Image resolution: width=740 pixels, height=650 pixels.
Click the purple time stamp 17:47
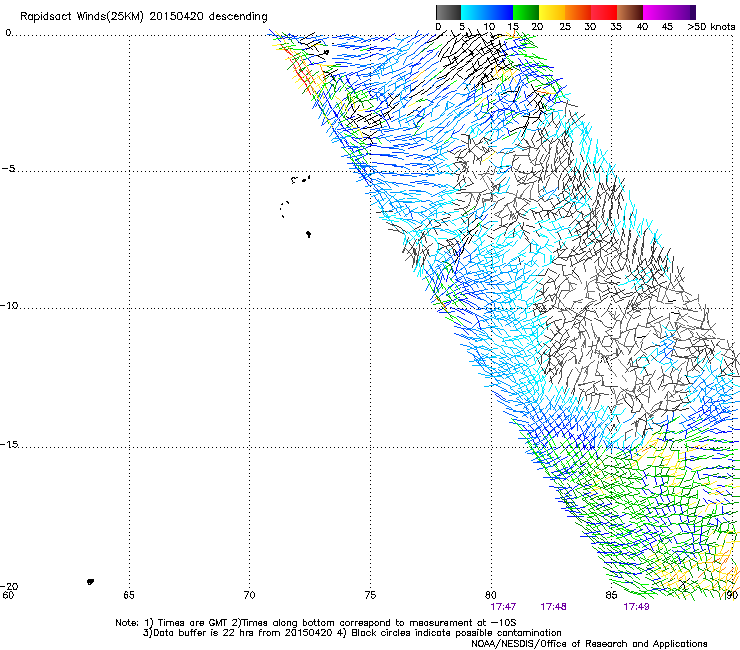click(x=503, y=607)
